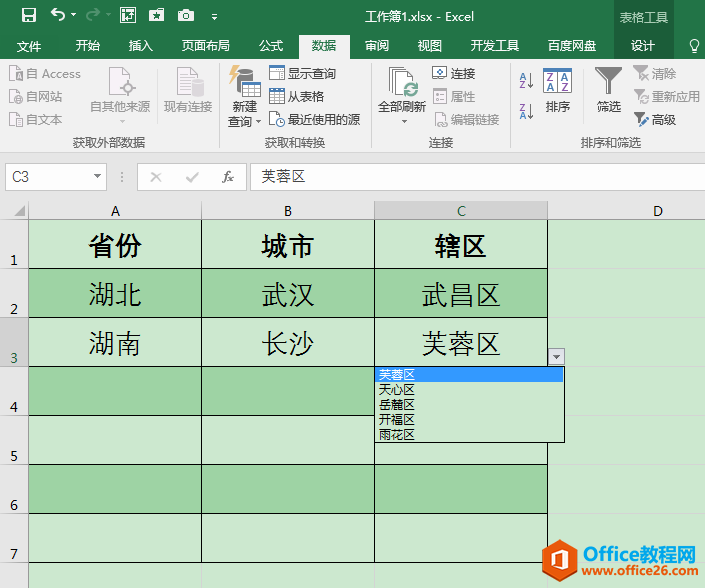Image resolution: width=705 pixels, height=588 pixels.
Task: Open the 开发工具 ribbon tab
Action: tap(495, 46)
